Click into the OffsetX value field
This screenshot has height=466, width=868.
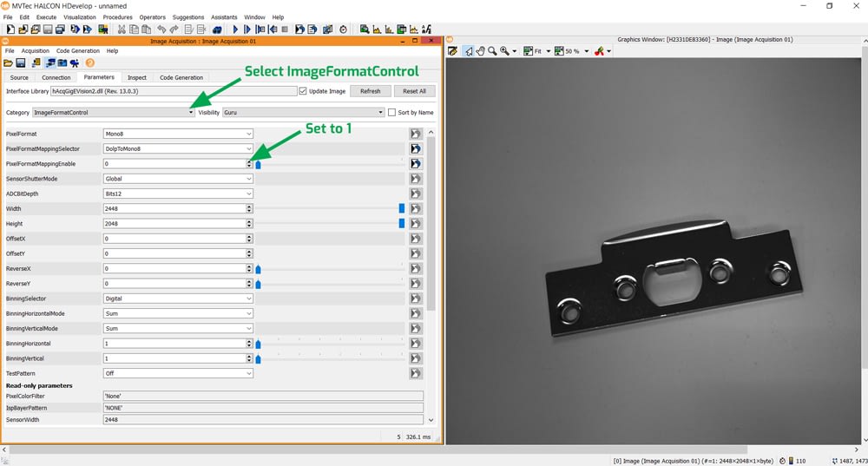pyautogui.click(x=174, y=239)
